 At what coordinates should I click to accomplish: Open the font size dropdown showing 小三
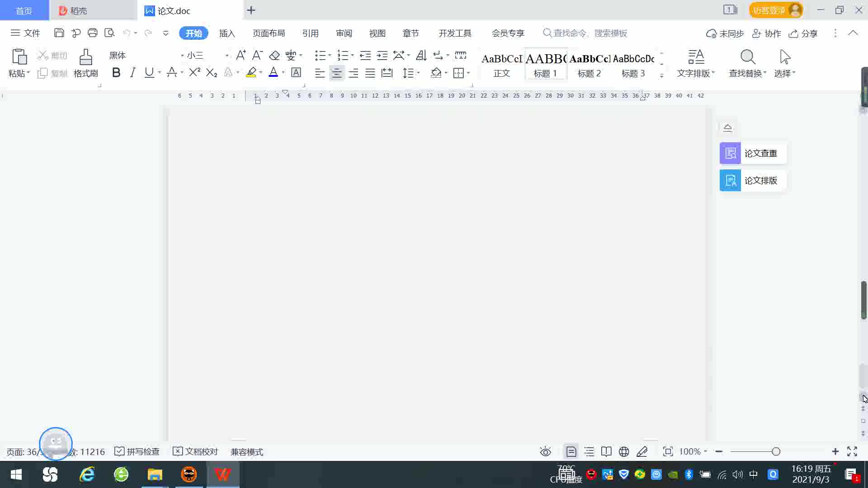226,56
